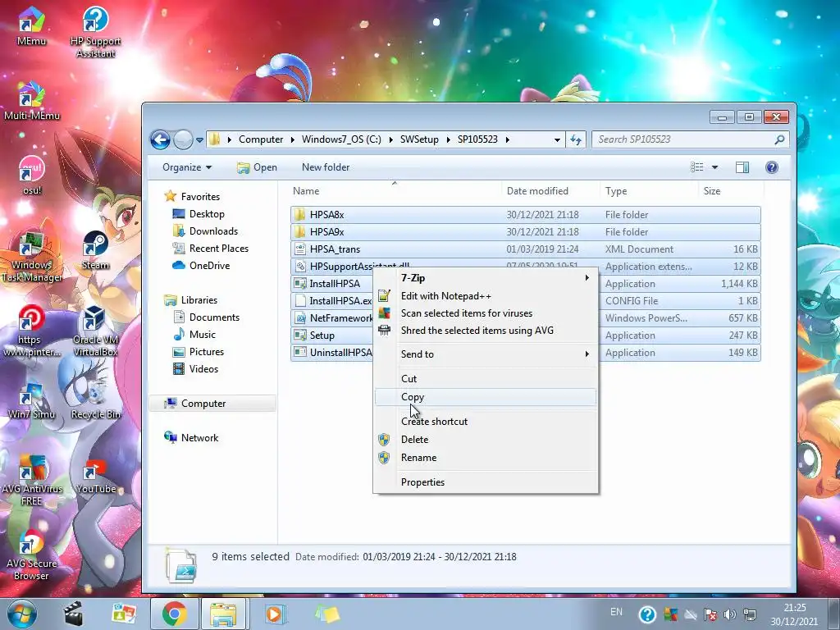Open media player from the taskbar
The image size is (840, 630).
click(274, 614)
